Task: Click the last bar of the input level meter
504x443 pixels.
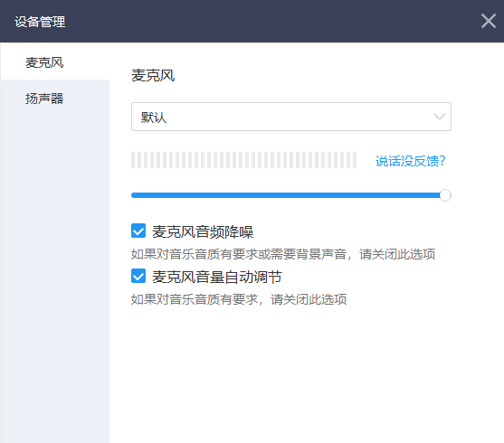Action: tap(355, 160)
